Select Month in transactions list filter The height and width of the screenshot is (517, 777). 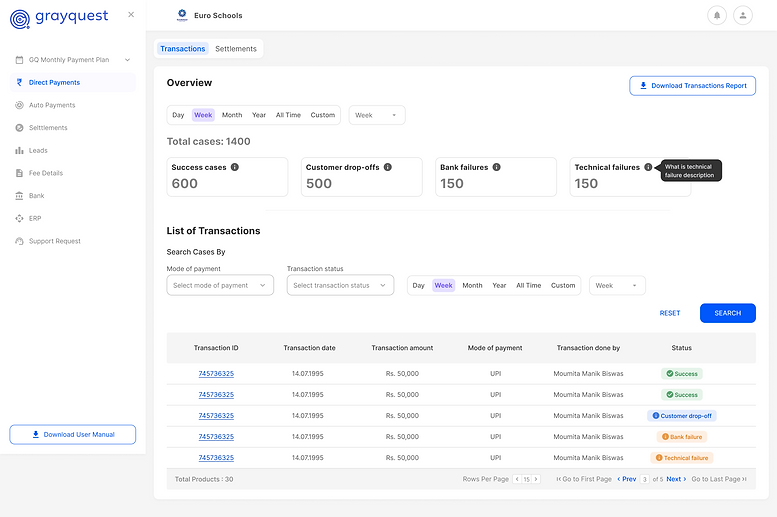pyautogui.click(x=472, y=286)
